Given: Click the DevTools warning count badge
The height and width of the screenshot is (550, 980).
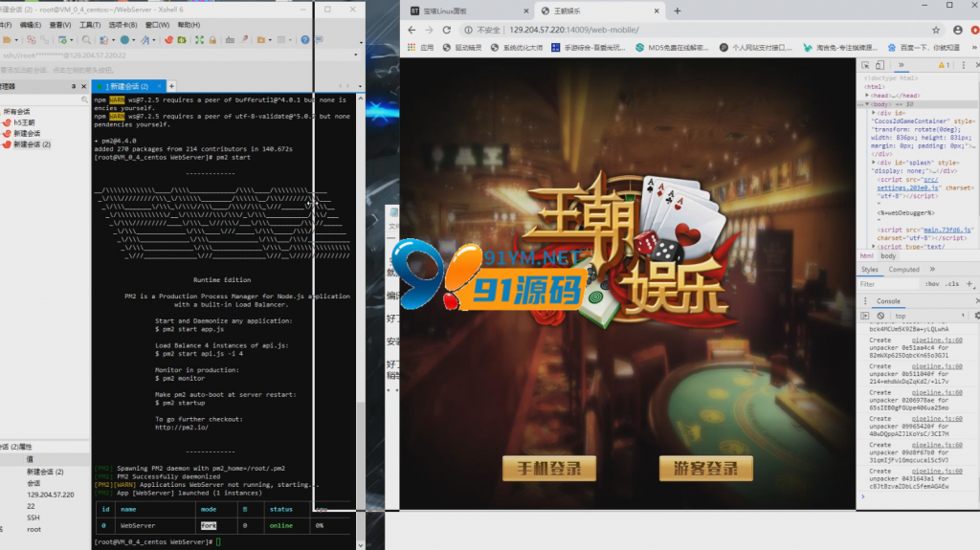Looking at the screenshot, I should [x=944, y=65].
